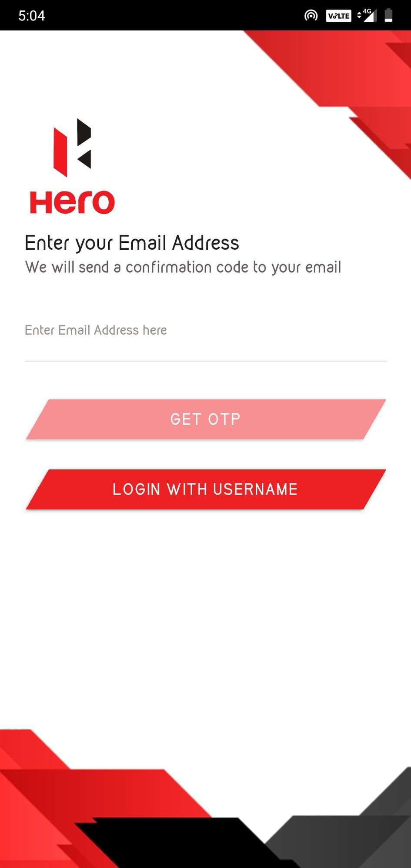
Task: Tap the confirmation code subtitle text
Action: pyautogui.click(x=183, y=267)
